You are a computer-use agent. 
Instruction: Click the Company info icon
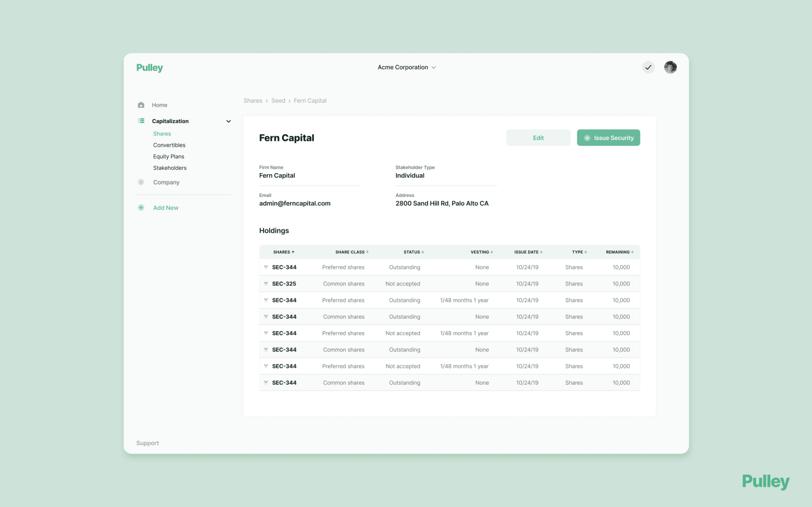[x=141, y=182]
